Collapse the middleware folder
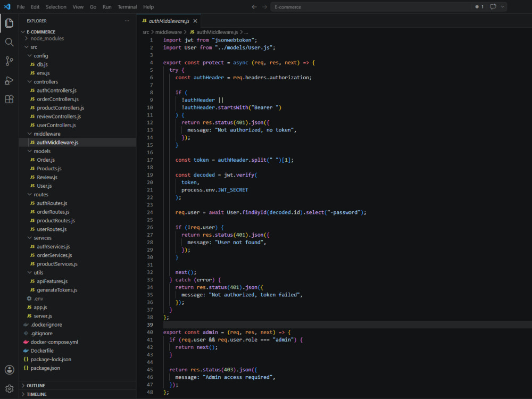532x399 pixels. [x=47, y=134]
